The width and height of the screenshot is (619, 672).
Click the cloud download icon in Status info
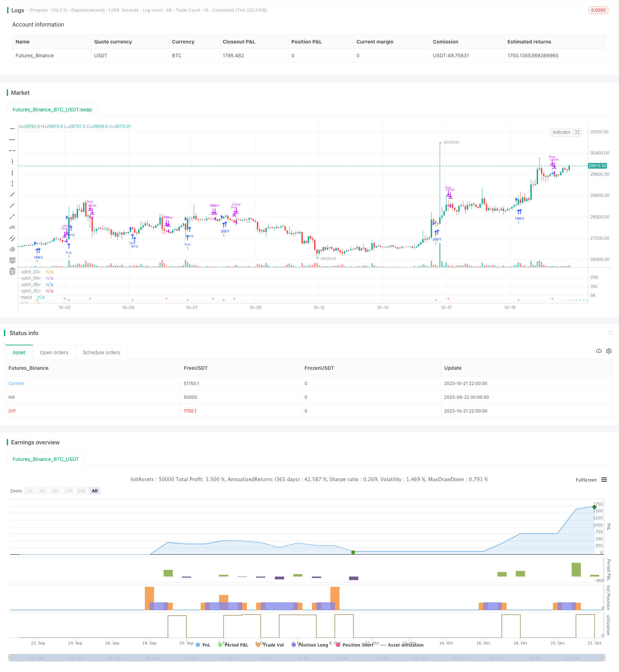[599, 351]
